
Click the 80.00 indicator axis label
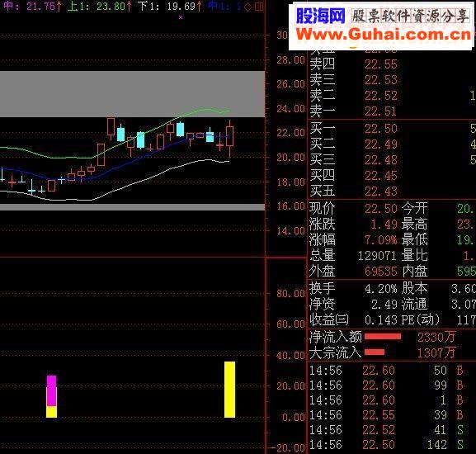(x=290, y=293)
